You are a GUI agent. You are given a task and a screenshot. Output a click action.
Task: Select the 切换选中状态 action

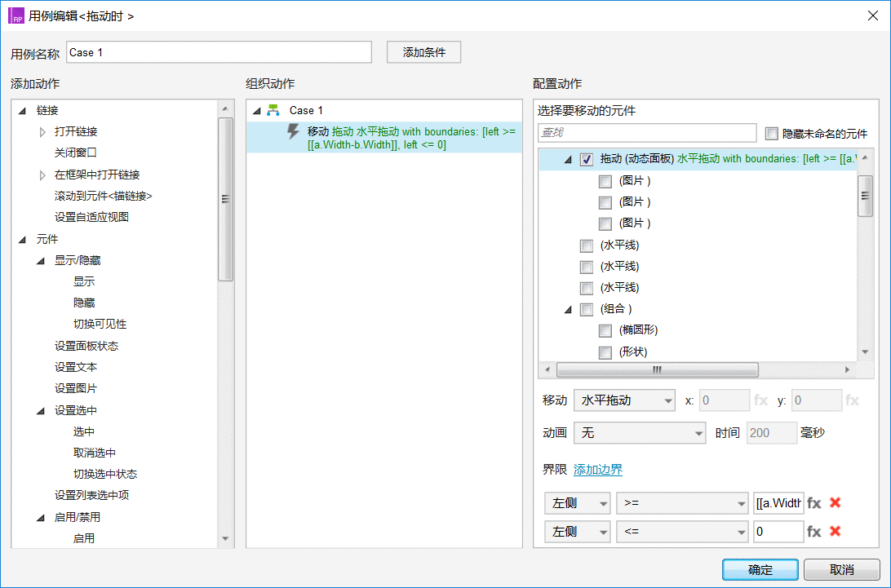[105, 474]
